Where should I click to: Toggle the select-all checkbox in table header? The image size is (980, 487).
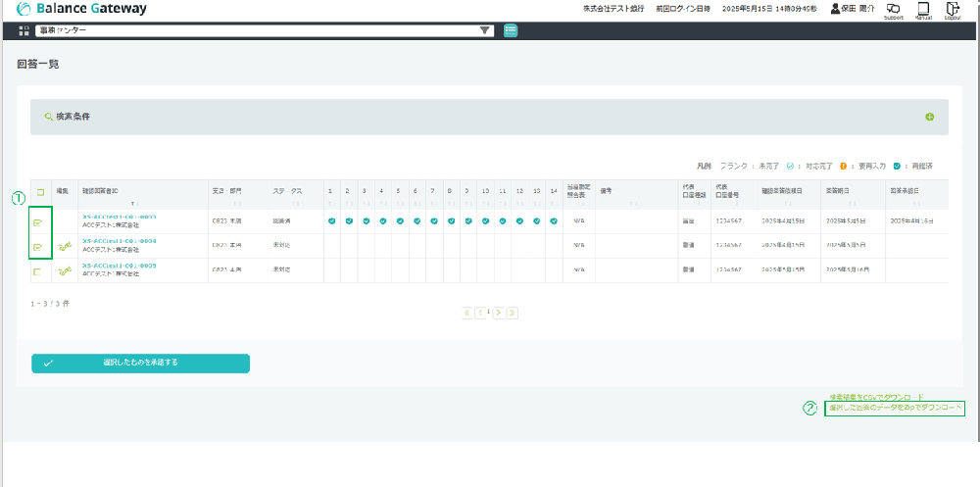[39, 191]
